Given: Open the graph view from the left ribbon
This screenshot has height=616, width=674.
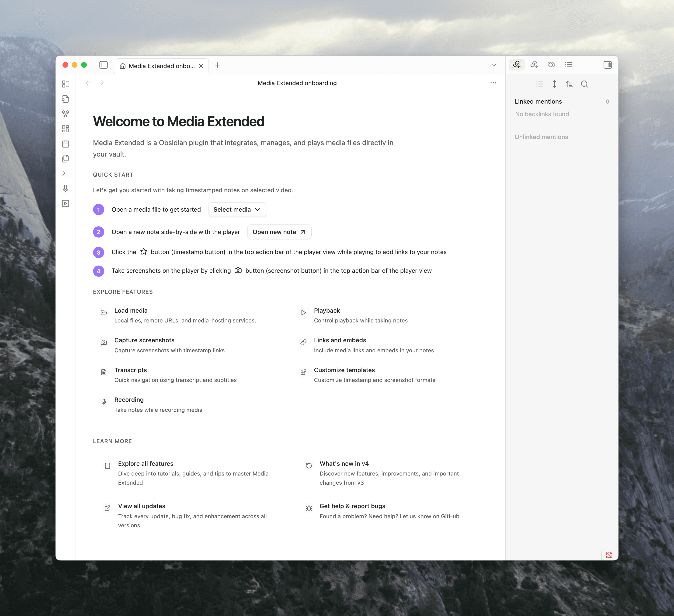Looking at the screenshot, I should click(66, 114).
